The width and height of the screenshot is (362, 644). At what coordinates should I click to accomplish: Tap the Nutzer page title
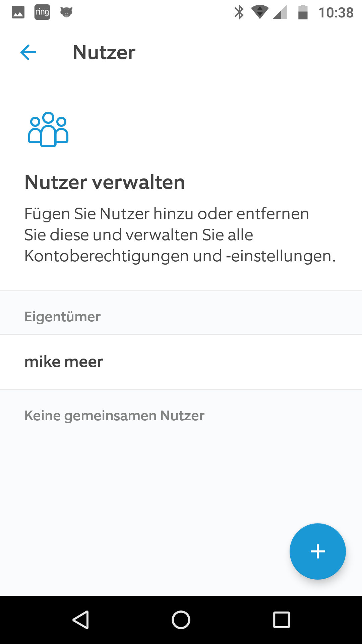click(104, 53)
